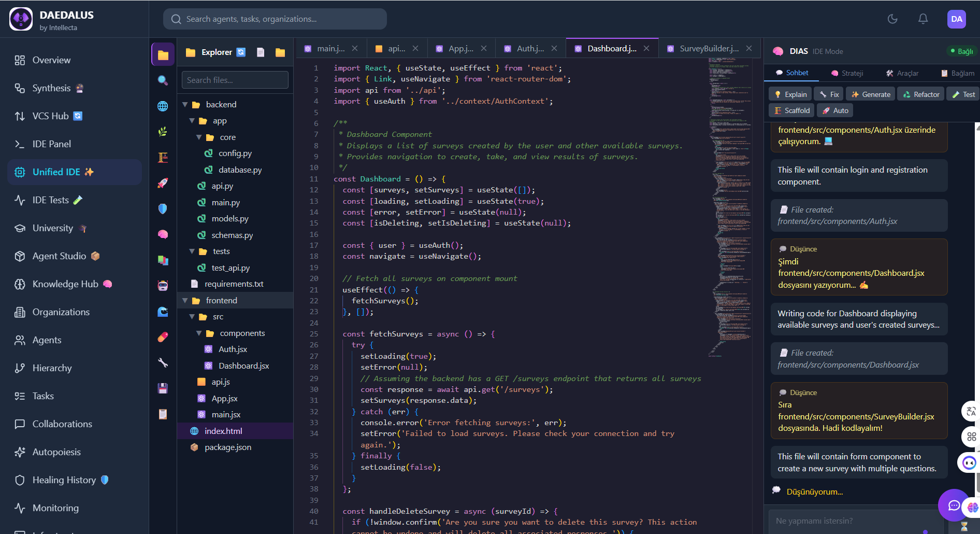Click the Test button in DIAS
Image resolution: width=980 pixels, height=534 pixels.
pyautogui.click(x=963, y=94)
